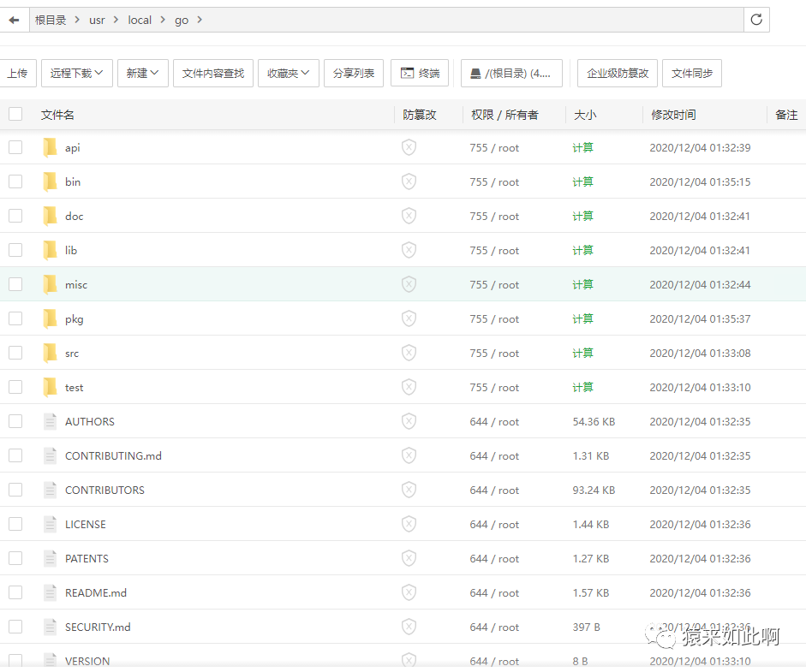Open the 终端 terminal button
This screenshot has width=806, height=672.
click(x=420, y=73)
